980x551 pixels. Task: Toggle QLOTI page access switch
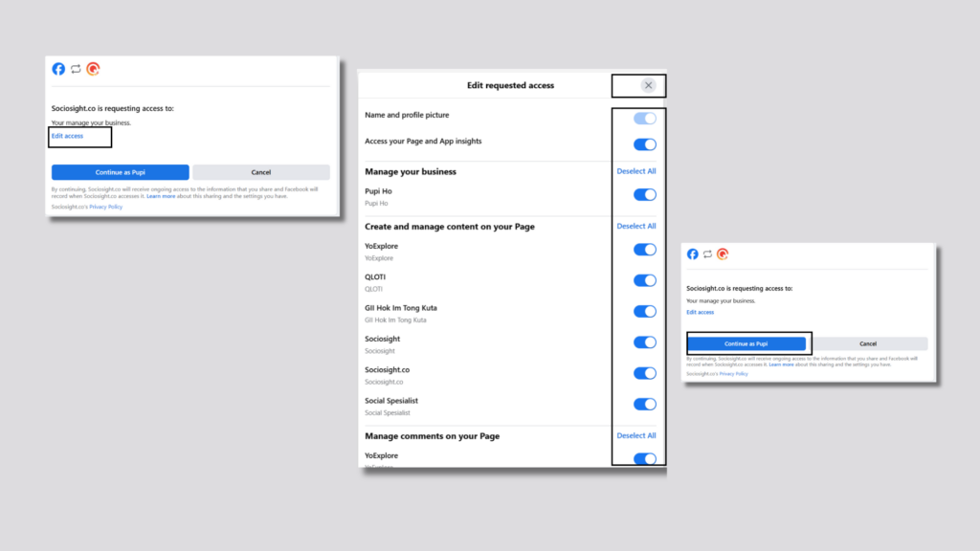644,280
